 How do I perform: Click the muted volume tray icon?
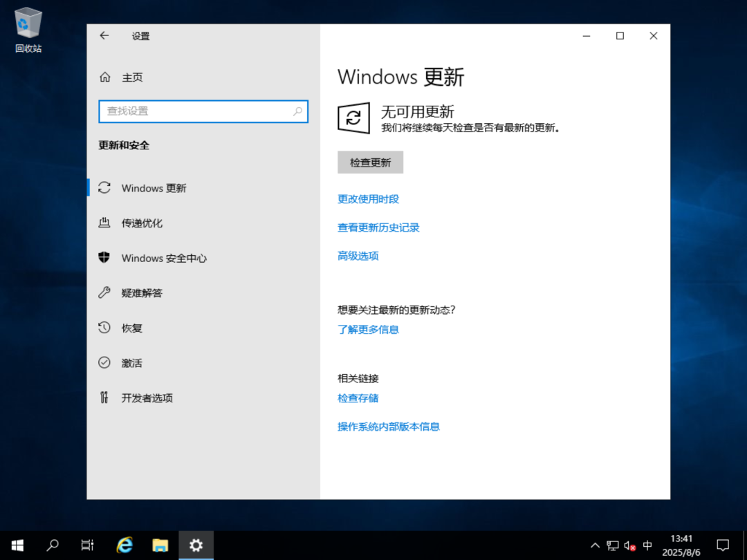tap(630, 545)
